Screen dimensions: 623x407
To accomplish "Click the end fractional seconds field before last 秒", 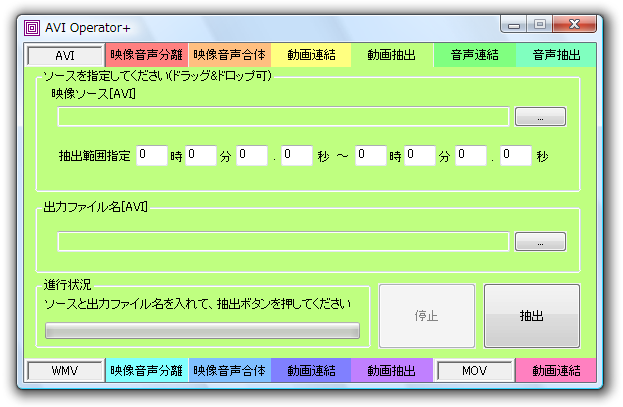I will (x=516, y=155).
